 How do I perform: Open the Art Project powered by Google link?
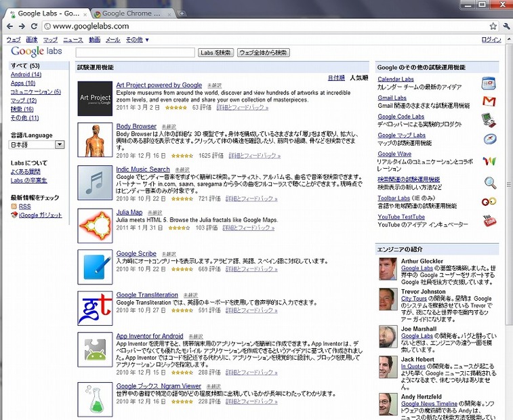(x=159, y=85)
